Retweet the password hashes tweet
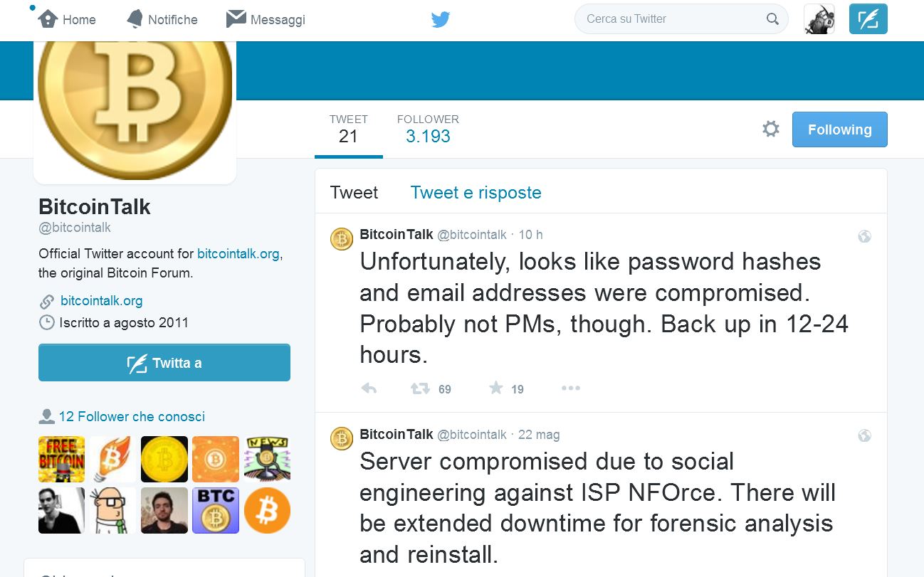This screenshot has width=924, height=577. (x=420, y=388)
